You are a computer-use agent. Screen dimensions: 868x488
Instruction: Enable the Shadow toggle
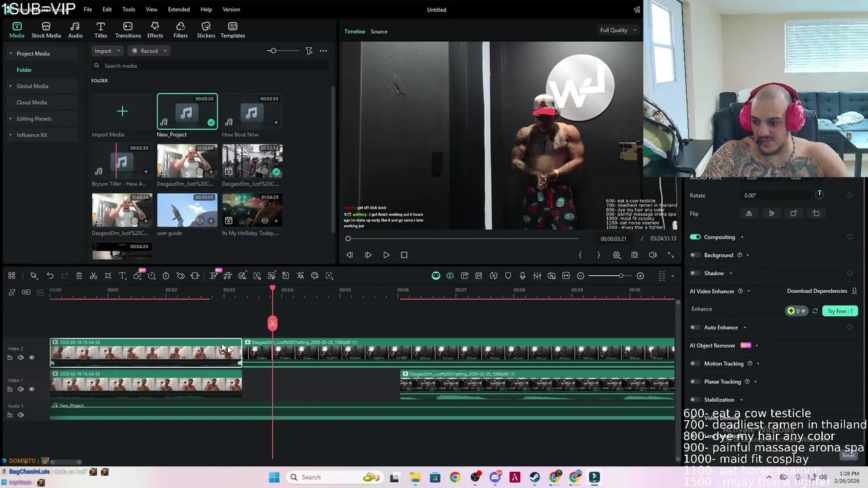point(695,273)
